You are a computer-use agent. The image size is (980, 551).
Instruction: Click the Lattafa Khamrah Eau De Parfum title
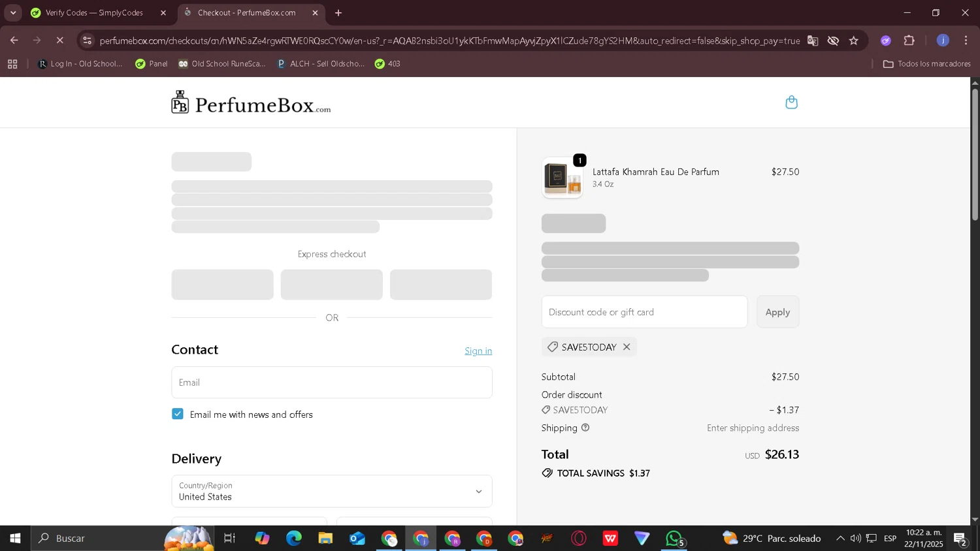click(x=656, y=172)
